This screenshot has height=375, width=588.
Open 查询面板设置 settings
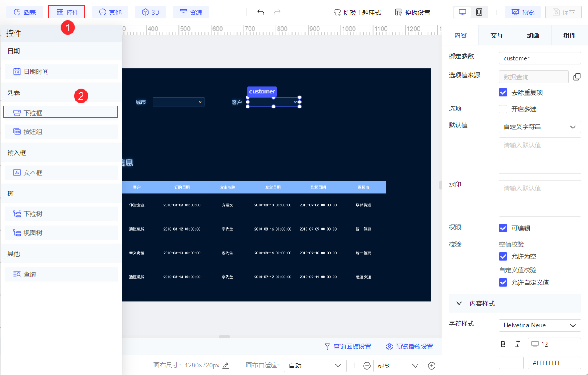[348, 346]
